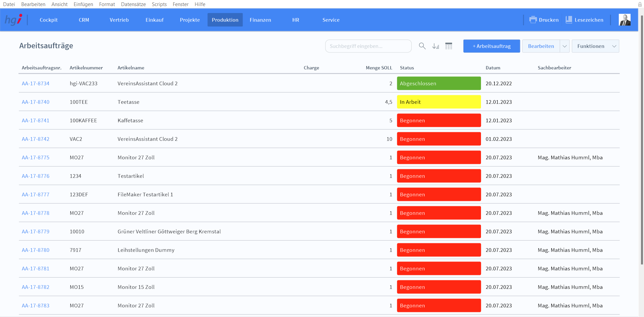Open the Datensätze menu
The width and height of the screenshot is (644, 317).
coord(133,4)
